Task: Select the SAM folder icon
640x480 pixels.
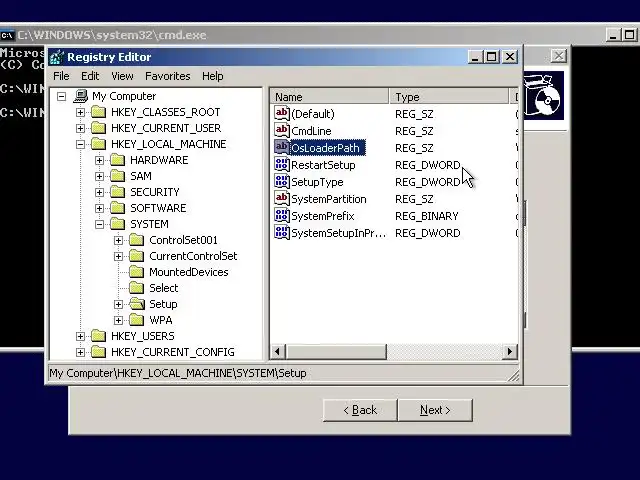Action: (118, 176)
